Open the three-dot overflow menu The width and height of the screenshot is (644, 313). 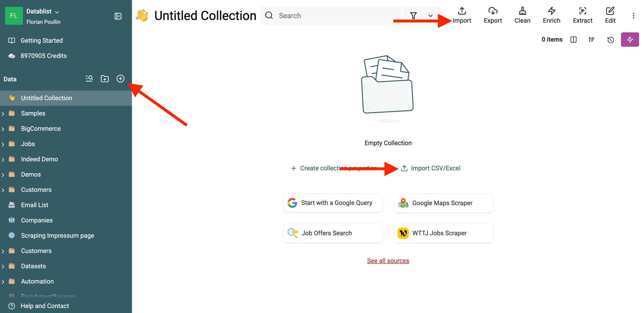click(634, 15)
